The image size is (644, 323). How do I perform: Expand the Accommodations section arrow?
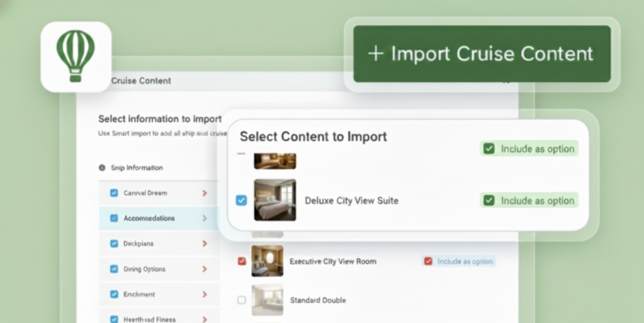(x=204, y=219)
